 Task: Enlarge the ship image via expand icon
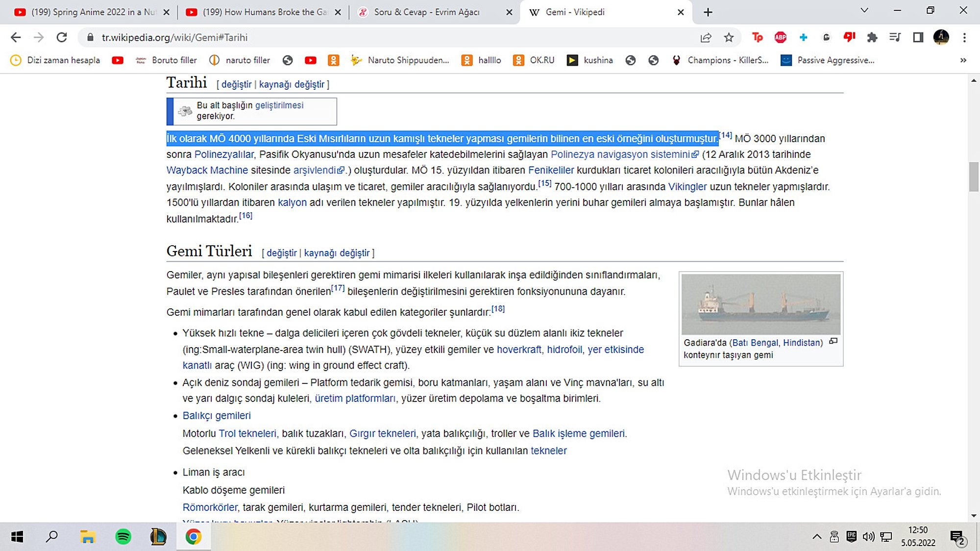tap(833, 341)
